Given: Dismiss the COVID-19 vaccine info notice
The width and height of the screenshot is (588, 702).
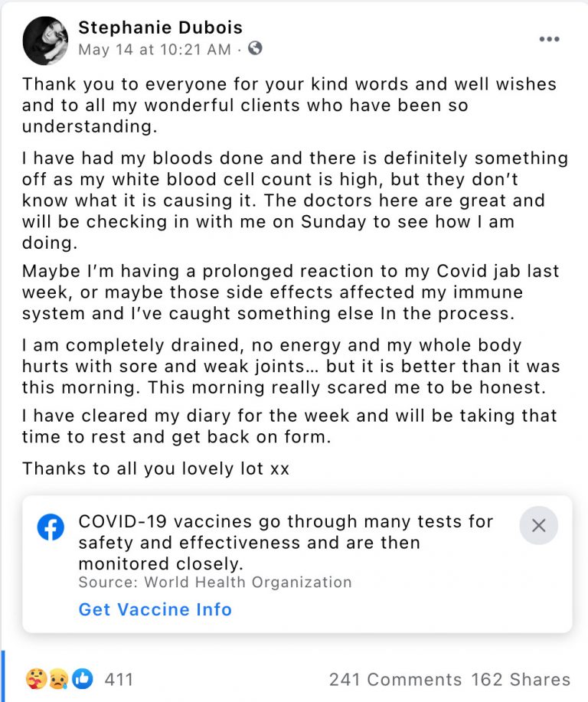Looking at the screenshot, I should 538,526.
